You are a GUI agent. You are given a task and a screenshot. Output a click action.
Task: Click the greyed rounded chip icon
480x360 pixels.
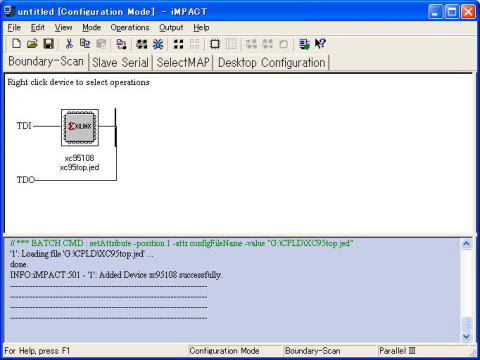point(283,44)
